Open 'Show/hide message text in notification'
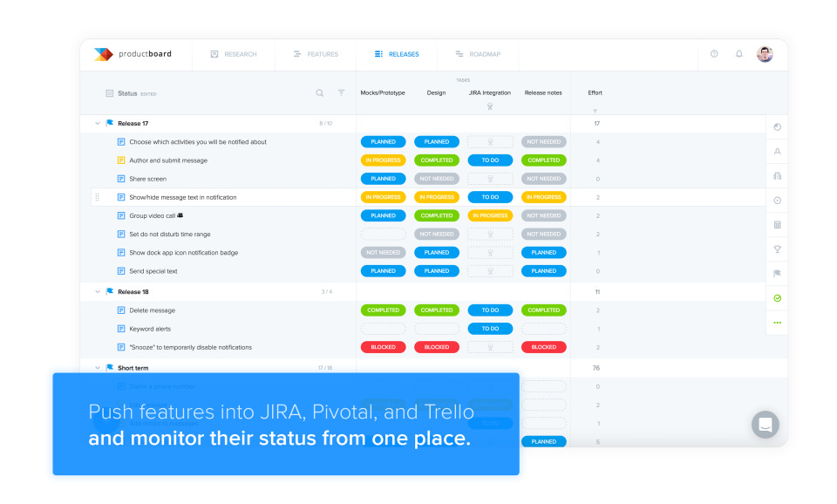Viewport: 837px width, 504px height. [x=182, y=198]
